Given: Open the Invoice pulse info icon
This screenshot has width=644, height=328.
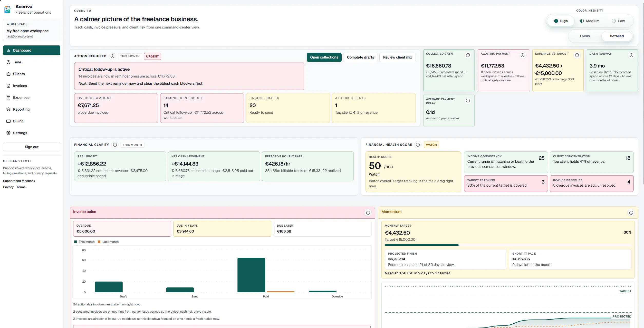Looking at the screenshot, I should click(368, 213).
